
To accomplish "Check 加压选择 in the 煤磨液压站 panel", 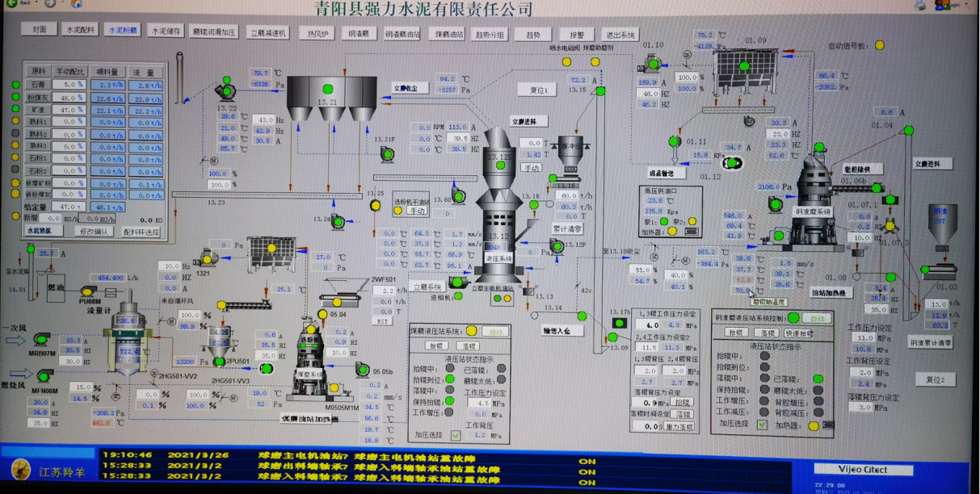I will [x=456, y=435].
